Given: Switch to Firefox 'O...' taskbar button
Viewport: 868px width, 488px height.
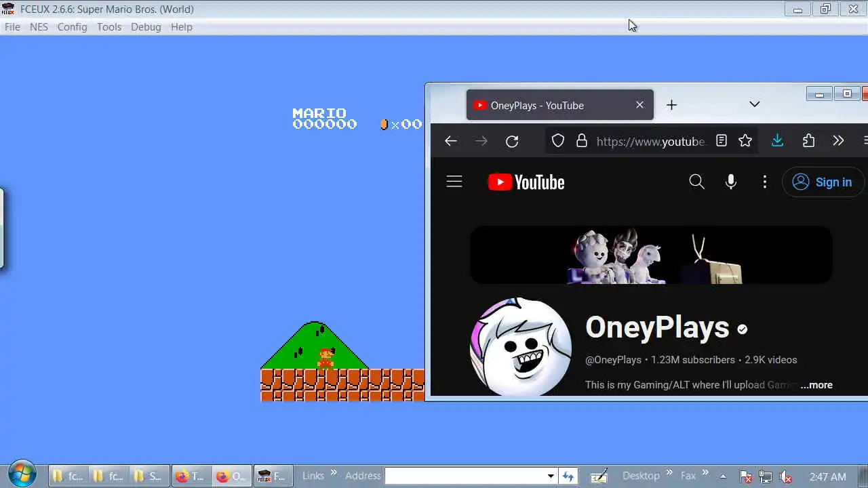Looking at the screenshot, I should click(x=231, y=476).
